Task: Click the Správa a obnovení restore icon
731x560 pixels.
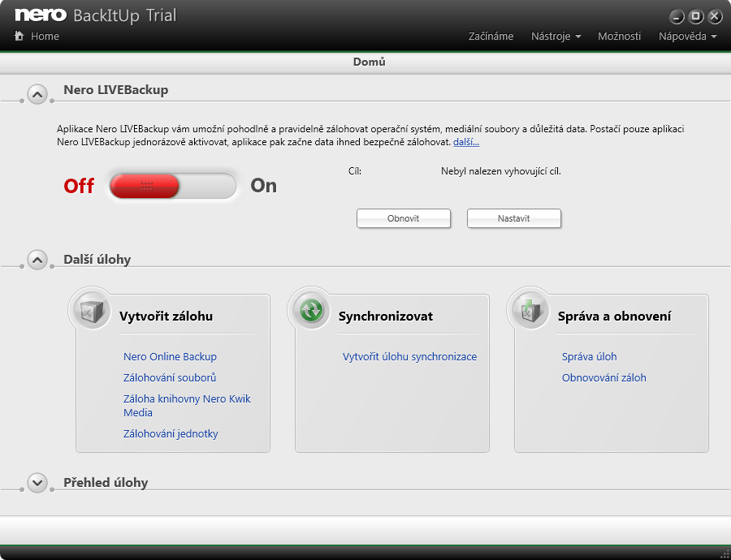Action: coord(530,309)
